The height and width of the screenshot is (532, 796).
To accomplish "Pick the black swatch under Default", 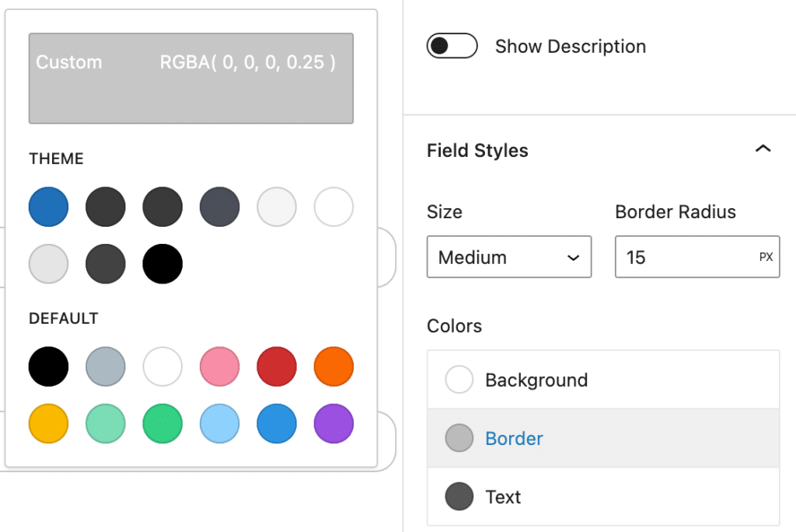I will point(48,366).
